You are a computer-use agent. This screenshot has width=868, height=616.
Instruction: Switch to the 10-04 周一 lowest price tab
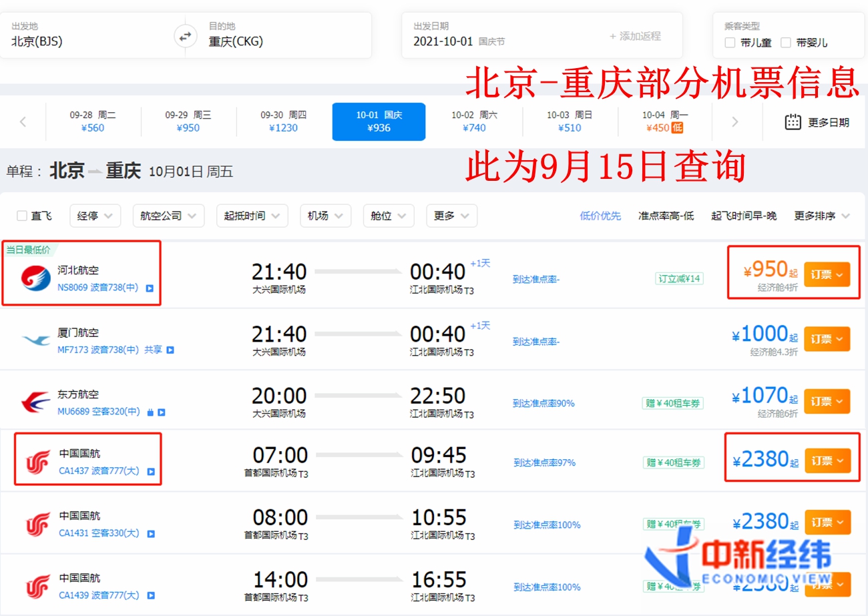[x=662, y=121]
